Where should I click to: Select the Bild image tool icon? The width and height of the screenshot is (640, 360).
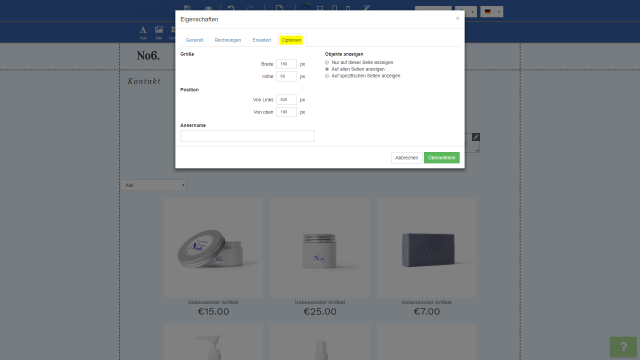click(x=159, y=32)
